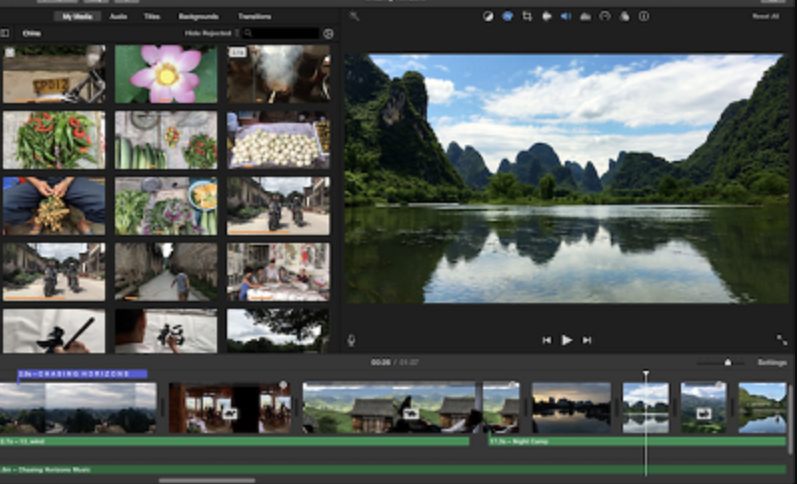
Task: Select the Chasing Horizons title clip
Action: tap(82, 374)
